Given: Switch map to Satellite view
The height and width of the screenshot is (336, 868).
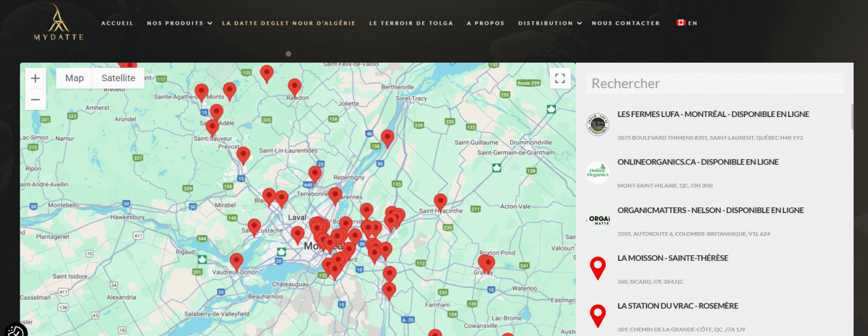Looking at the screenshot, I should [118, 78].
